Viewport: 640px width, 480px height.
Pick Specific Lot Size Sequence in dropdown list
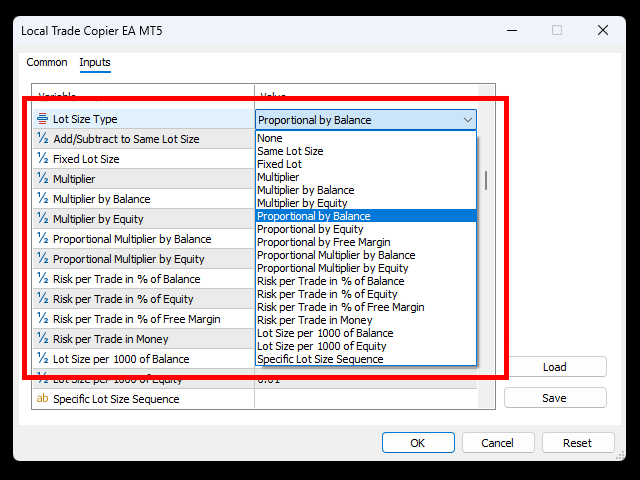click(366, 359)
